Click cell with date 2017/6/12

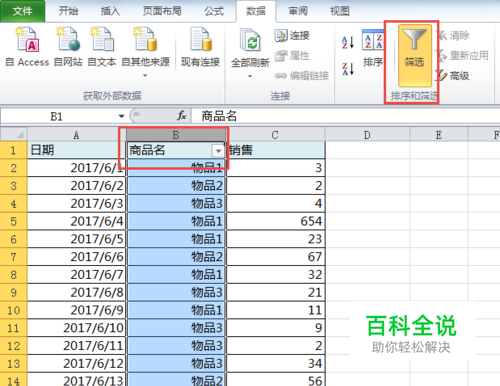(76, 364)
